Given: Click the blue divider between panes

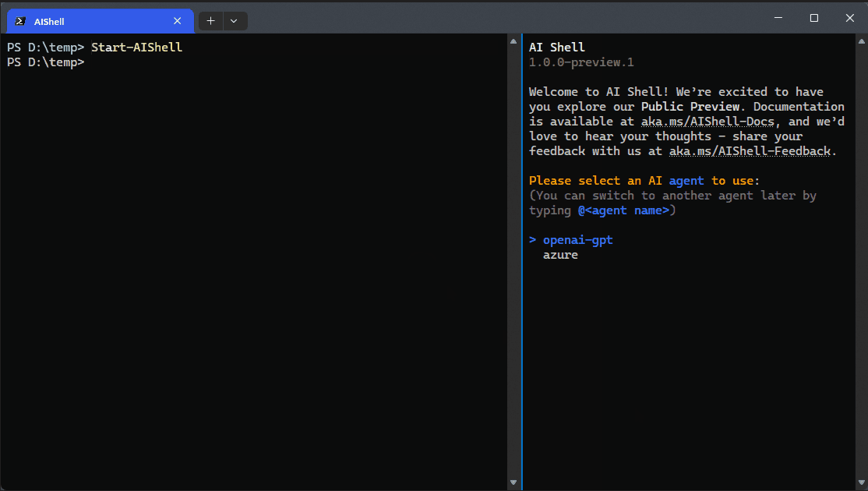Looking at the screenshot, I should coord(522,262).
